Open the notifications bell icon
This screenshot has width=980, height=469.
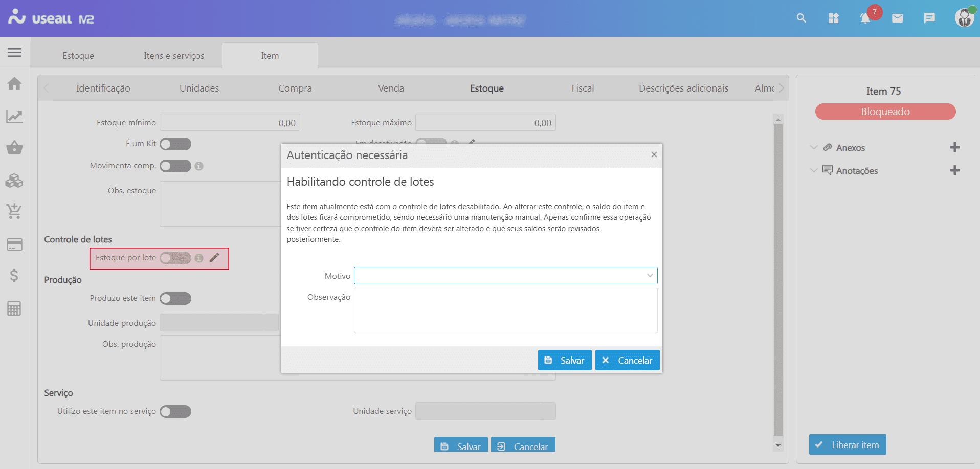coord(865,18)
